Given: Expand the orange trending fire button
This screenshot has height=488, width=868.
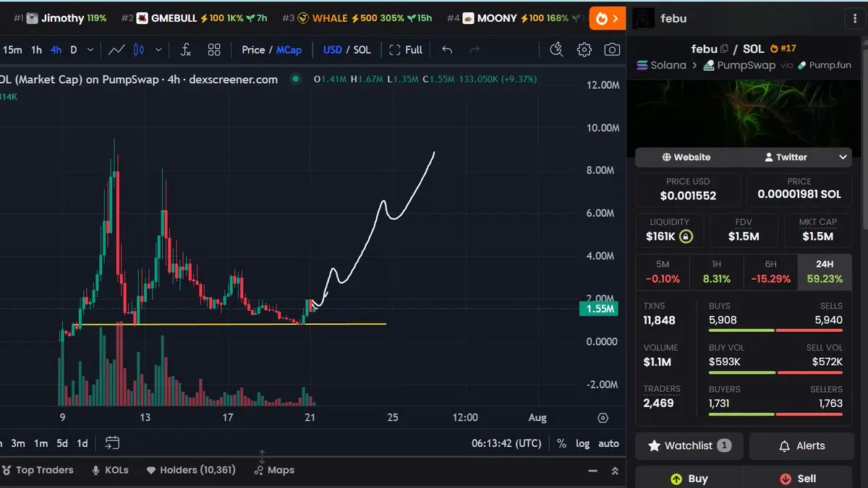Looking at the screenshot, I should 608,18.
